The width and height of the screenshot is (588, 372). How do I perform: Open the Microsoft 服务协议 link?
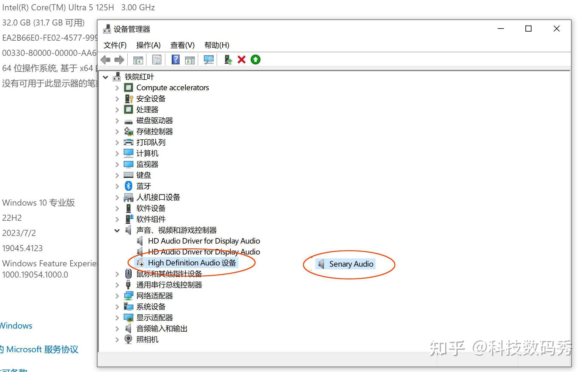pos(40,349)
